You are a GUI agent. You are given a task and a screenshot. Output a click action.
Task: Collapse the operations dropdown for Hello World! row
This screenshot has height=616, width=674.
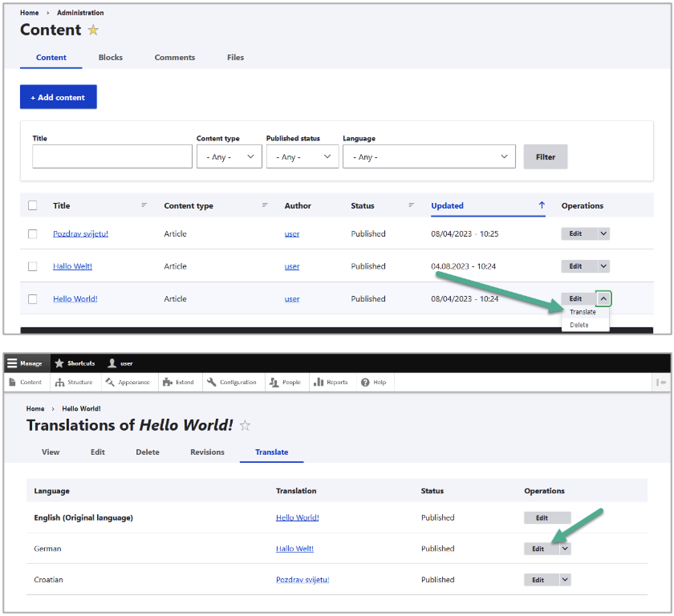click(603, 298)
